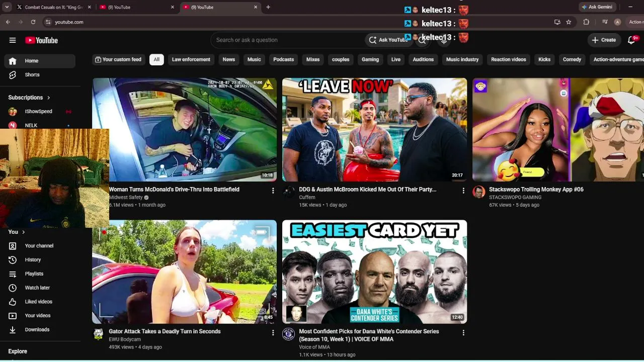
Task: Reload the page with the refresh icon
Action: [x=33, y=22]
